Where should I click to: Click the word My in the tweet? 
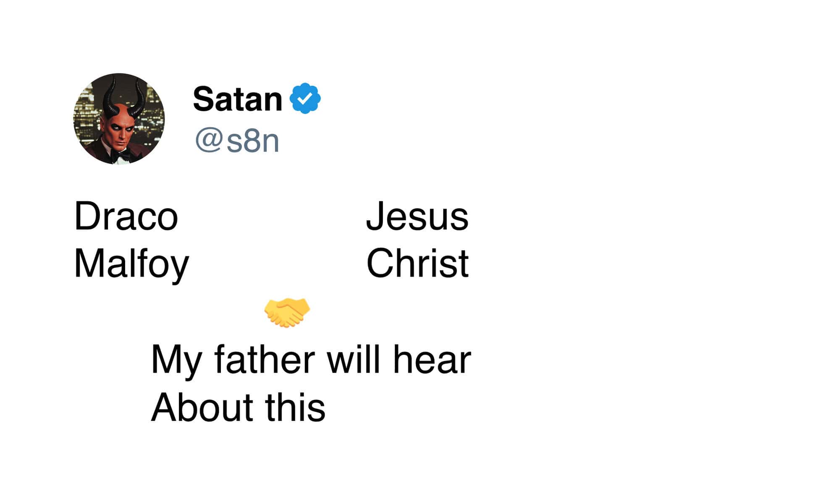point(176,361)
